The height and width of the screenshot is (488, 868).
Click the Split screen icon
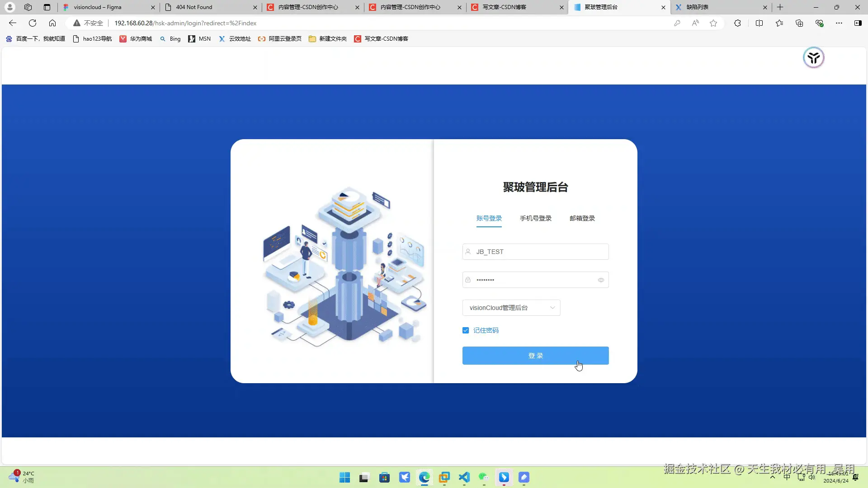point(759,23)
